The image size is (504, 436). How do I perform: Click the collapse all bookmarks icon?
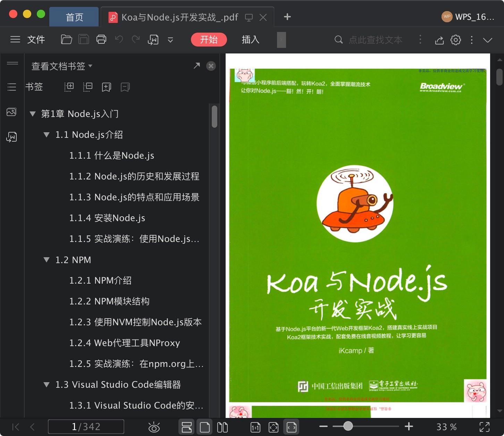click(88, 87)
